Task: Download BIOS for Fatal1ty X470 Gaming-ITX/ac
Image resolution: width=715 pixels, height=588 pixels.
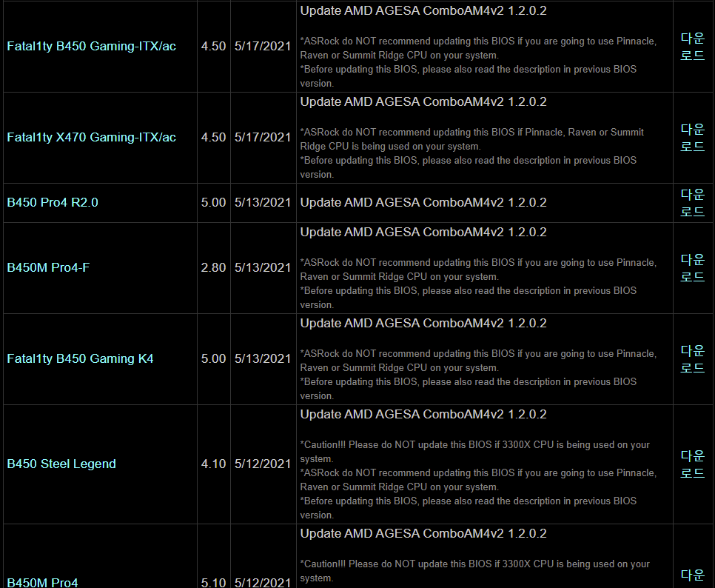Action: click(x=692, y=138)
